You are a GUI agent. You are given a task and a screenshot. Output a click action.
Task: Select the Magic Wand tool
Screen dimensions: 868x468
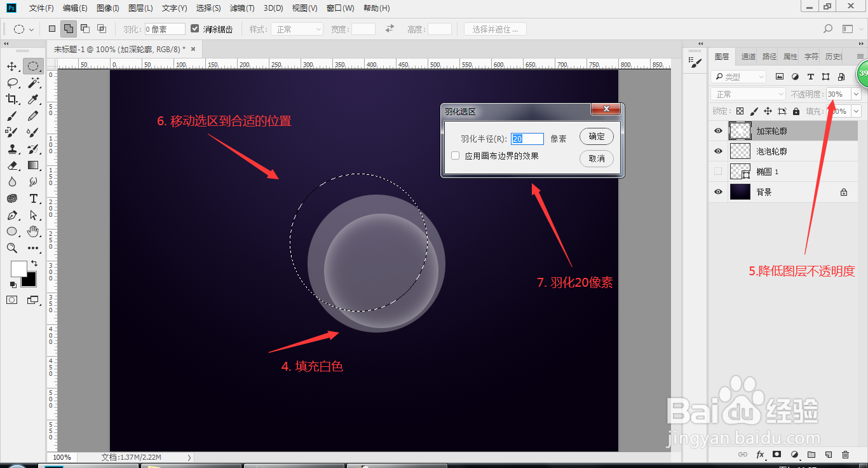coord(33,83)
